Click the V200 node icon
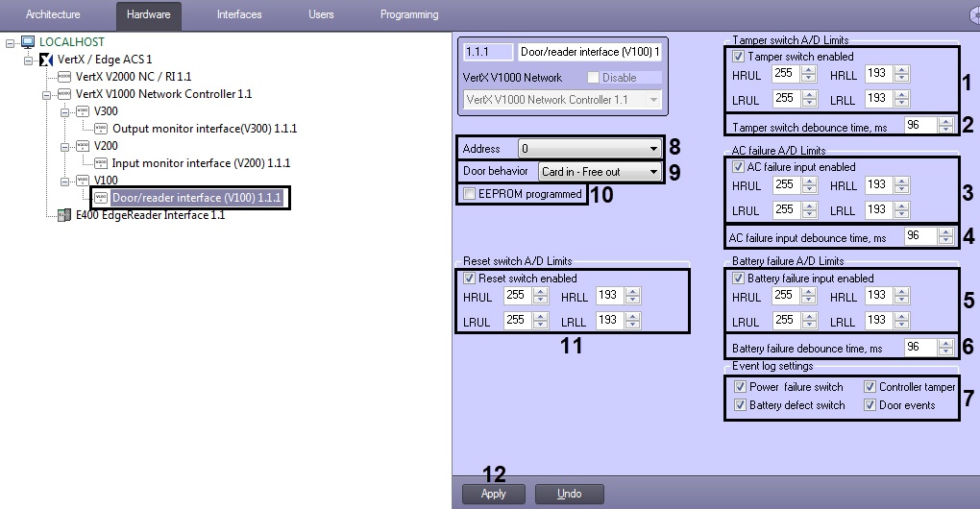The height and width of the screenshot is (509, 980). pyautogui.click(x=84, y=146)
